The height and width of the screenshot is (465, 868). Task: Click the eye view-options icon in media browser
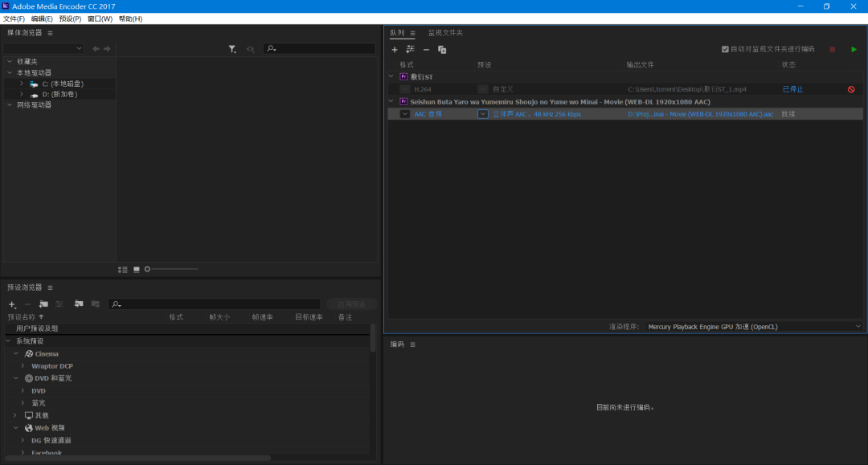[x=250, y=49]
